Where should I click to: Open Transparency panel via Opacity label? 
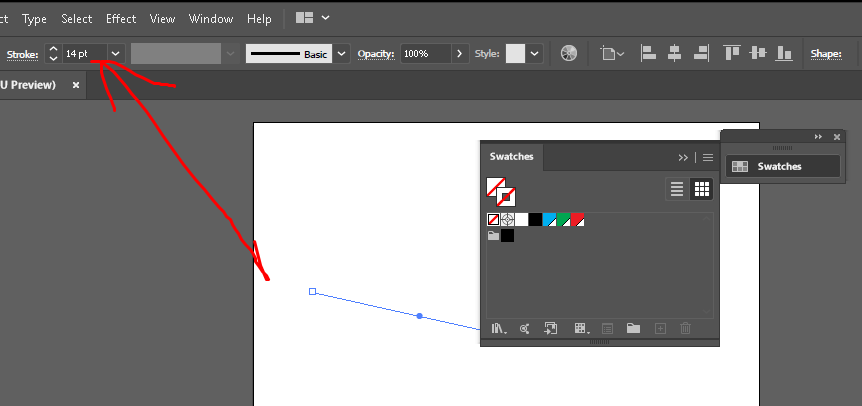coord(376,54)
